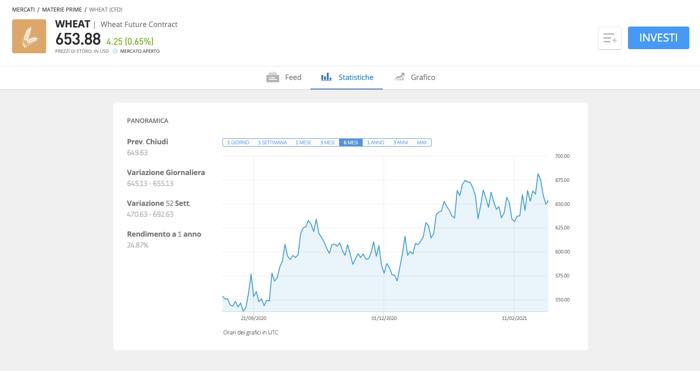Click the Wheat Future Contract subtitle
Viewport: 700px width, 371px height.
click(139, 25)
